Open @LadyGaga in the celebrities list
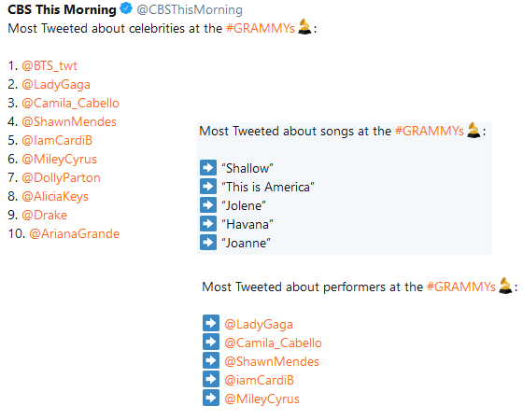 coord(56,85)
